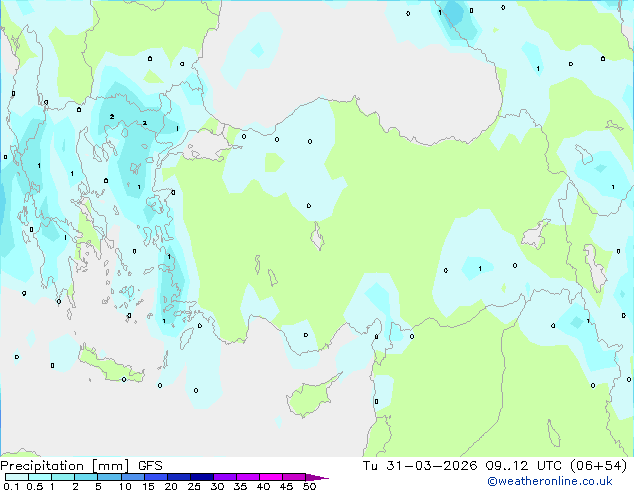Click the "Precipitation [mm]" title text
634x490 pixels.
(x=65, y=466)
